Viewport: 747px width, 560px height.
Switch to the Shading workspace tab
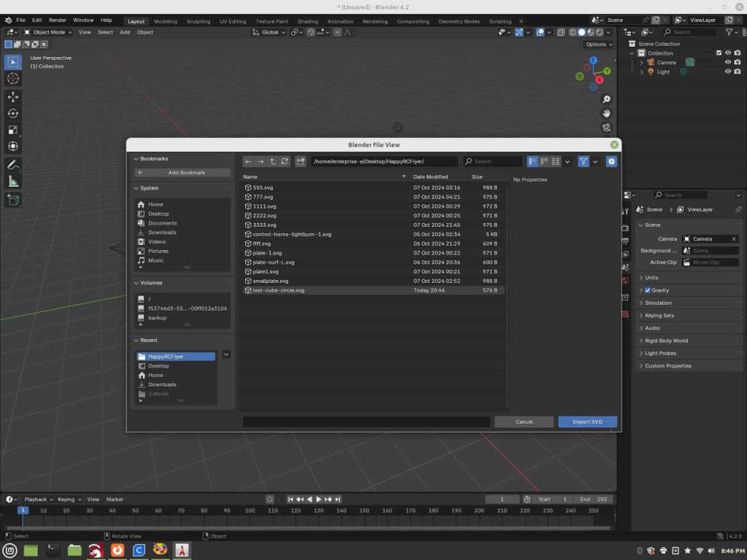click(308, 21)
